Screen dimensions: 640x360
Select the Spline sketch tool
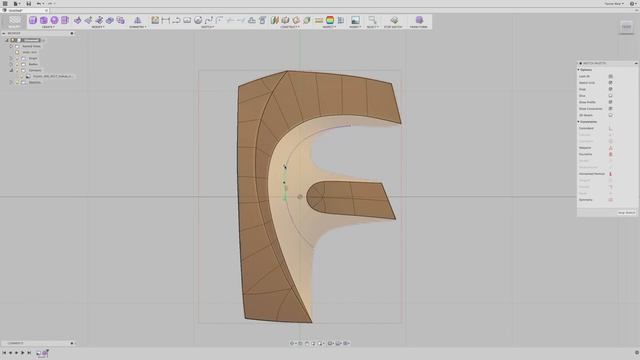[209, 20]
